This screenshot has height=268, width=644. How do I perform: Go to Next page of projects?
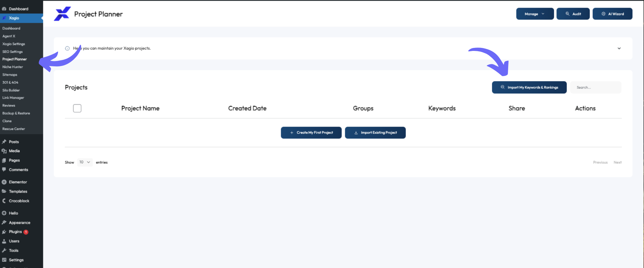click(618, 162)
